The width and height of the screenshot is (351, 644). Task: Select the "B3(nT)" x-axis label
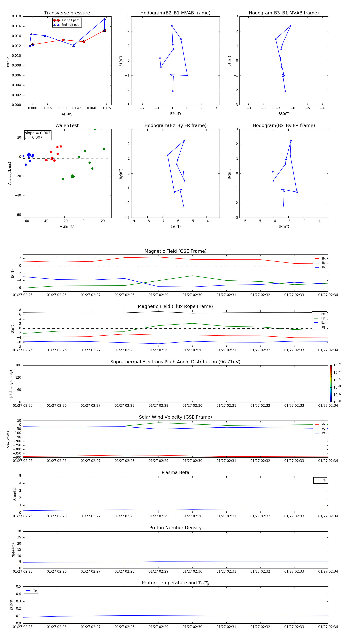(x=284, y=114)
